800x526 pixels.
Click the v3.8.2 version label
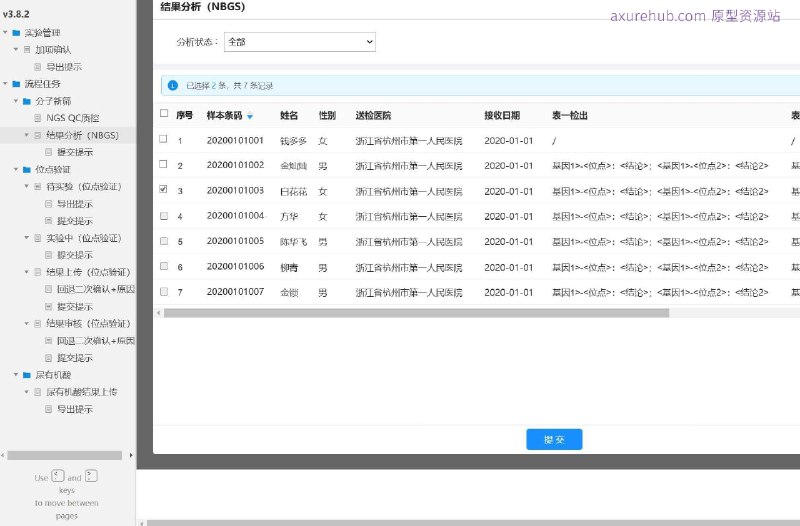(16, 14)
